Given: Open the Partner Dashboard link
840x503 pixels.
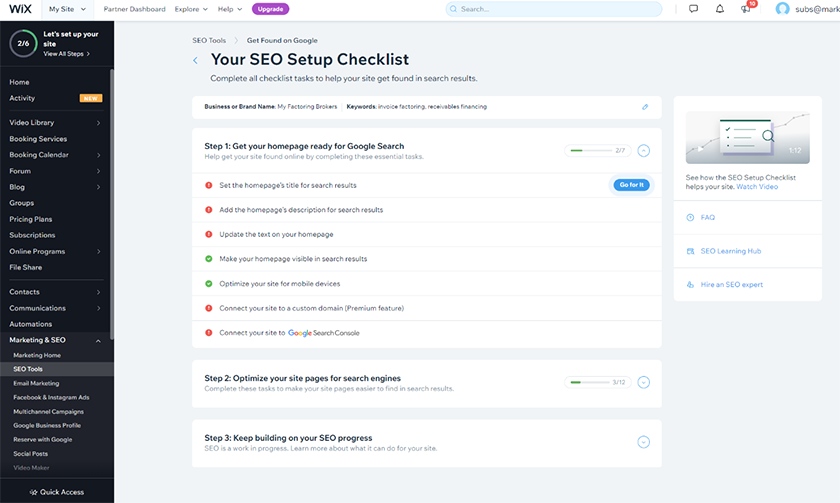Looking at the screenshot, I should pyautogui.click(x=134, y=9).
